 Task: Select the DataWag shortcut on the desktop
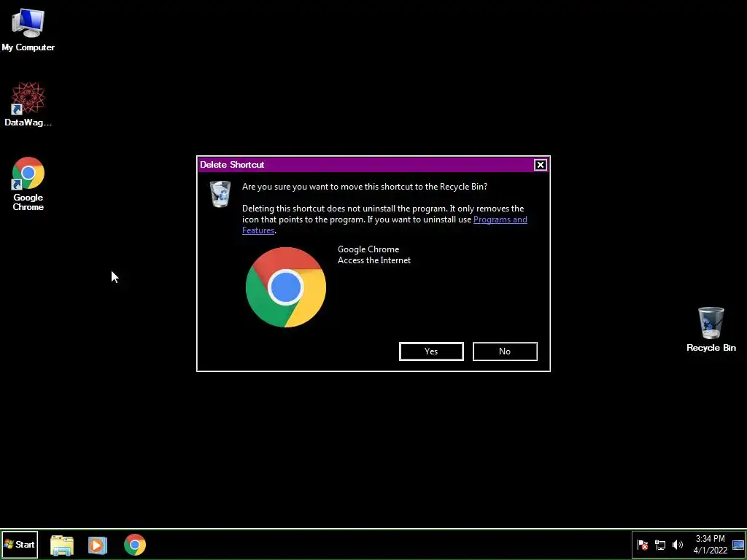tap(28, 104)
